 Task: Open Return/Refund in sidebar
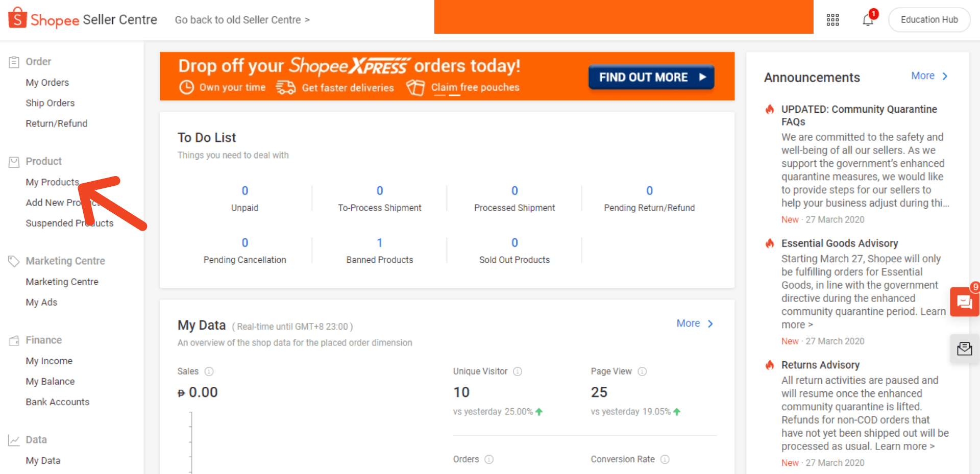pyautogui.click(x=57, y=123)
